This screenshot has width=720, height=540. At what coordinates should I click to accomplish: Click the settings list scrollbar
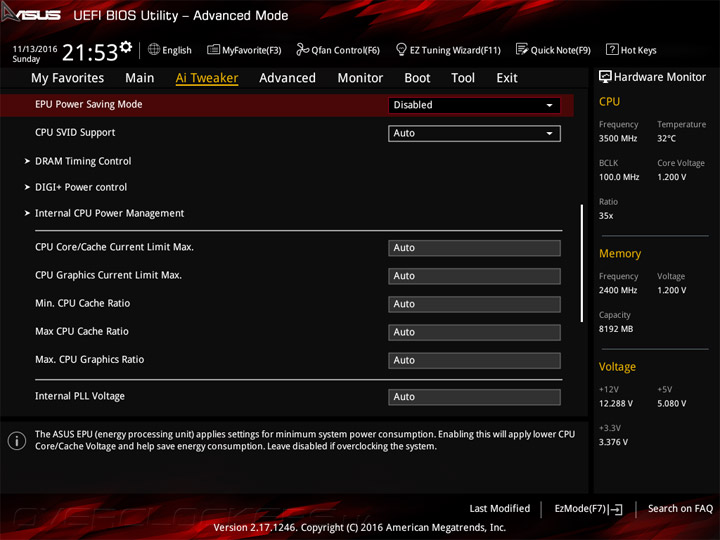point(582,263)
